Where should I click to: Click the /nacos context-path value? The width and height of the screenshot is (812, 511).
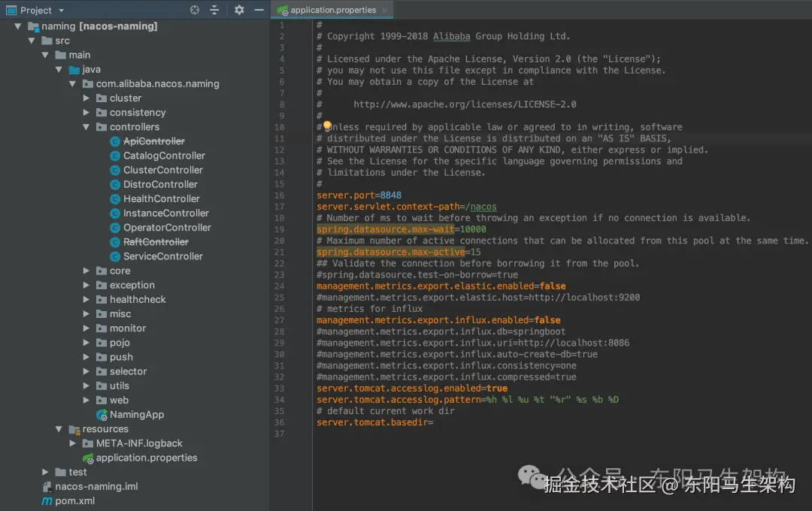pyautogui.click(x=481, y=207)
